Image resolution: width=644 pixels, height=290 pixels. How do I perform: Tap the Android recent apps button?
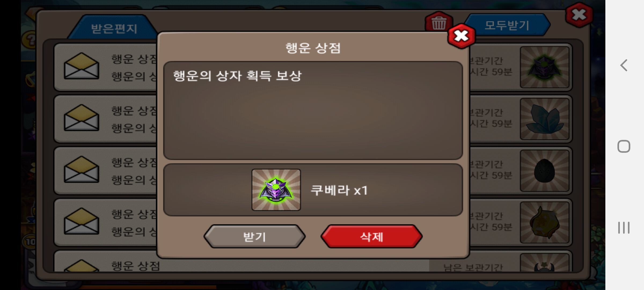pos(624,228)
